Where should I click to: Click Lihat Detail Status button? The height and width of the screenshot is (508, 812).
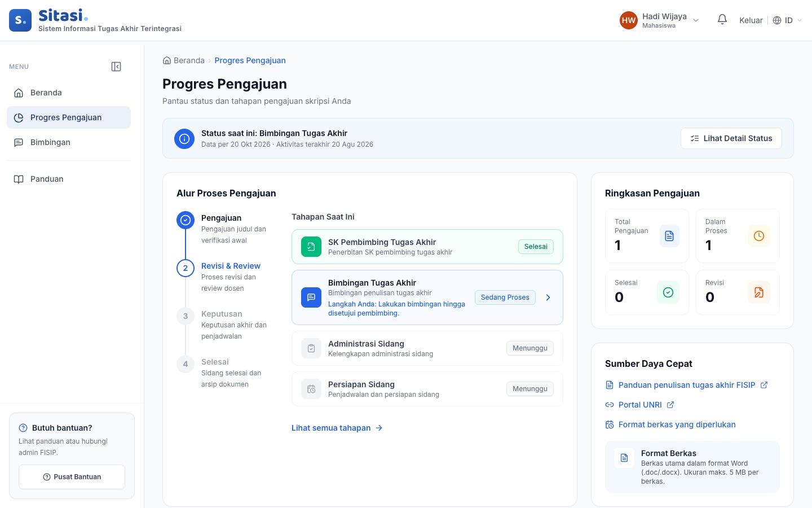731,138
